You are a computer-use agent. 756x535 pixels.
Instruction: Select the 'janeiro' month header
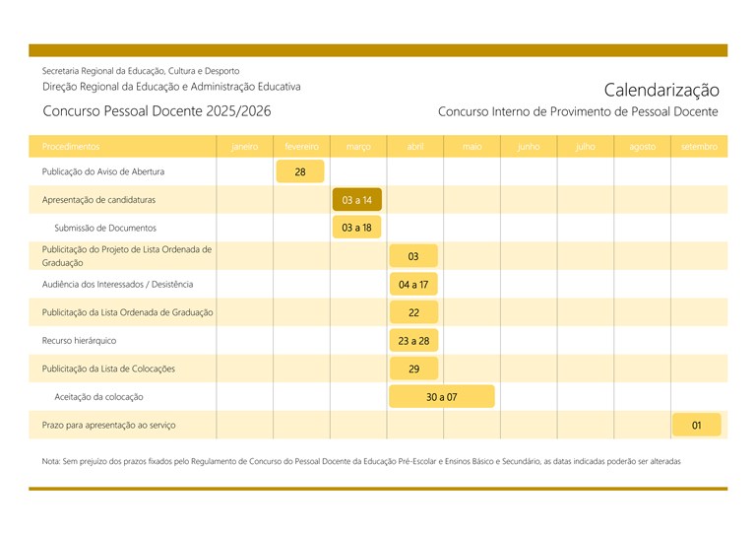(x=244, y=147)
